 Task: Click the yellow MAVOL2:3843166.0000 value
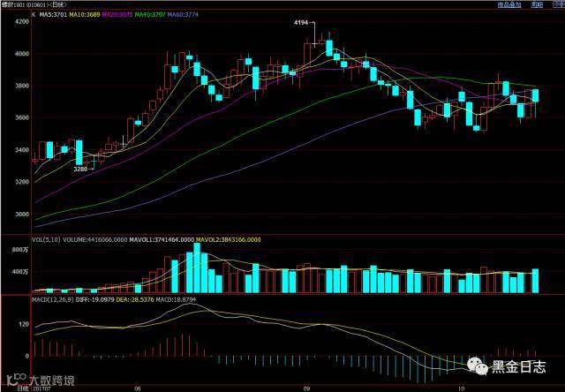[x=228, y=240]
